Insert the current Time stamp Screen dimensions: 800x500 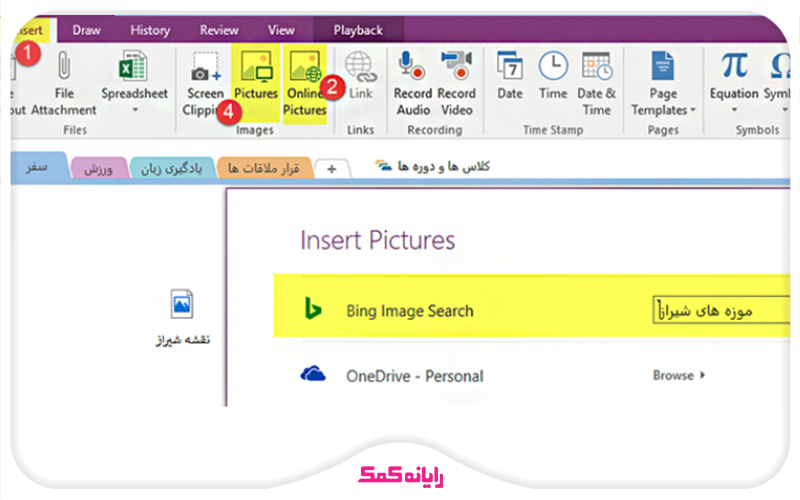pos(553,76)
